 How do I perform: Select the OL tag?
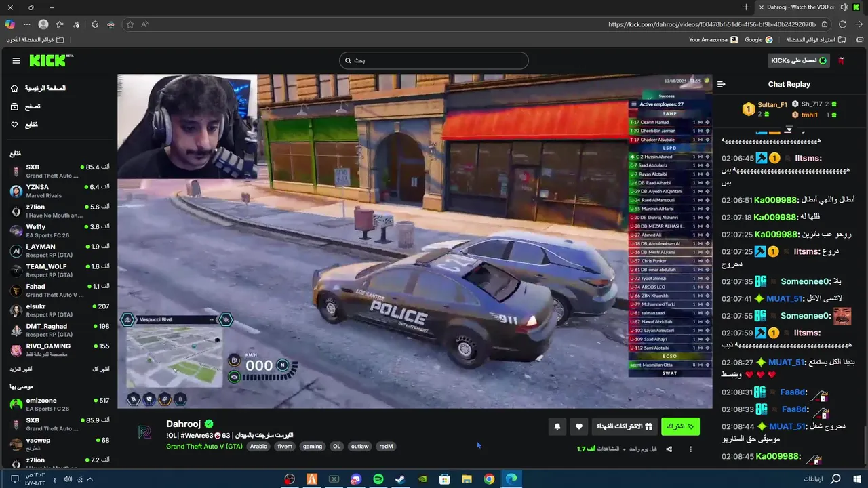tap(336, 447)
